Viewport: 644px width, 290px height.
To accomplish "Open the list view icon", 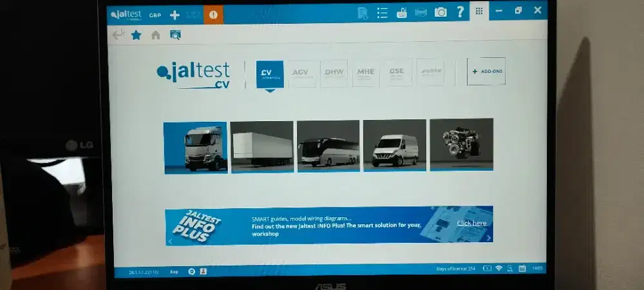I will (383, 13).
